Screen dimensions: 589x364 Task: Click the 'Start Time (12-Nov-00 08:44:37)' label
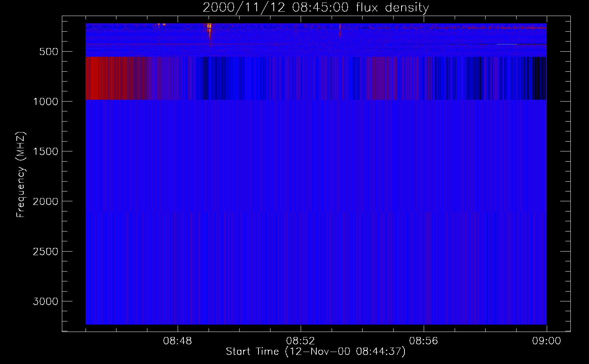(x=316, y=352)
